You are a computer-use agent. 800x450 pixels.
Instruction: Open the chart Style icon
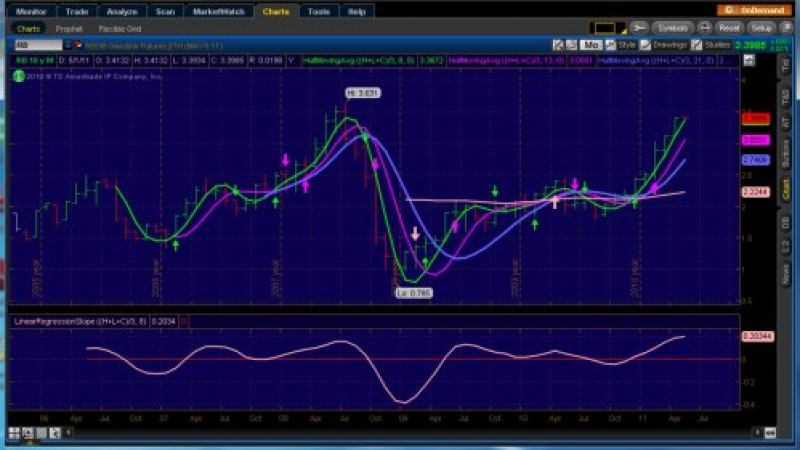click(x=623, y=45)
